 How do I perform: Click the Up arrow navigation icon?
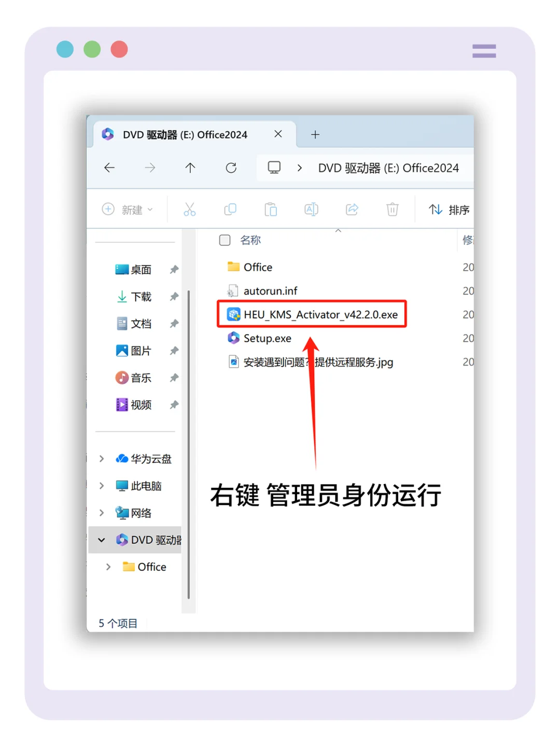(190, 168)
